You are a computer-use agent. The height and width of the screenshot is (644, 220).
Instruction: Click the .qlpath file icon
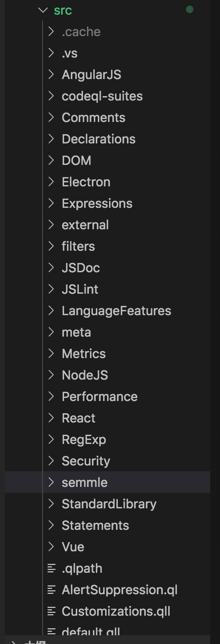point(51,568)
